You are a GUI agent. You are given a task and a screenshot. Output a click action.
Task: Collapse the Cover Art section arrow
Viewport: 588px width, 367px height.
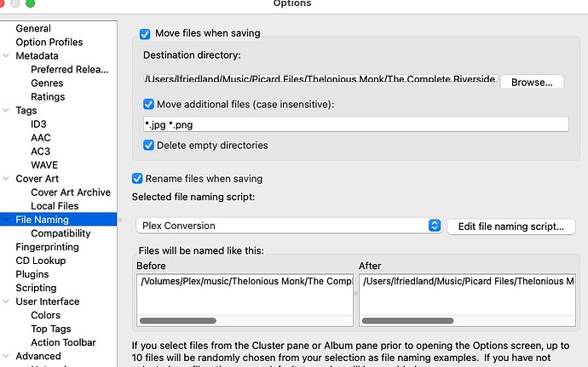tap(8, 179)
